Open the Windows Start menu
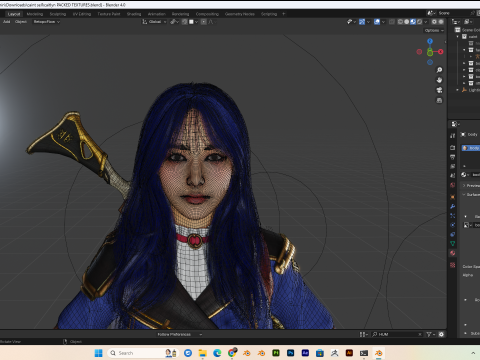 (x=98, y=353)
